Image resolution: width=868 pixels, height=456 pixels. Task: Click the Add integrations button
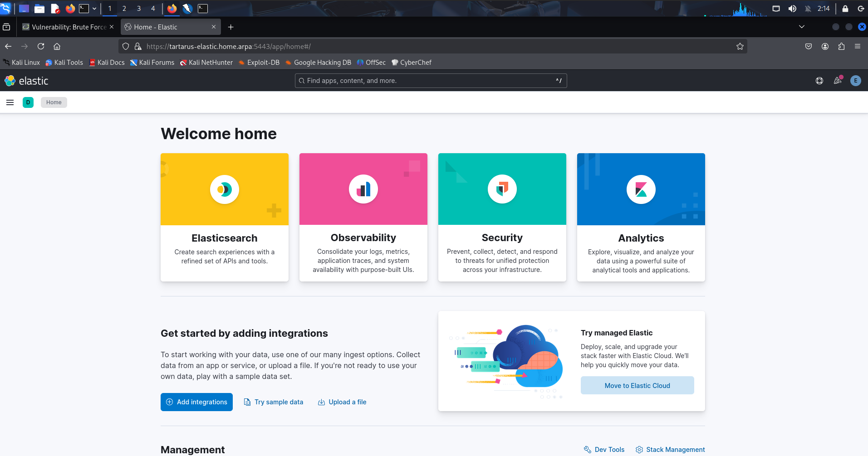pyautogui.click(x=196, y=402)
